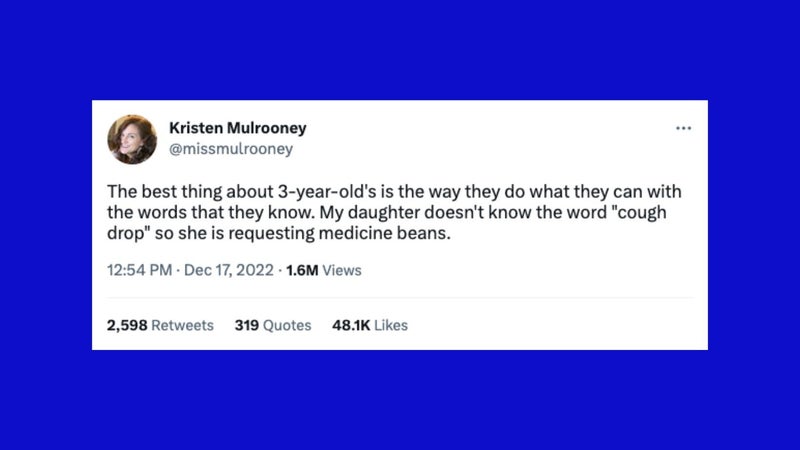
Task: Open the three-dot more options menu
Action: (683, 128)
